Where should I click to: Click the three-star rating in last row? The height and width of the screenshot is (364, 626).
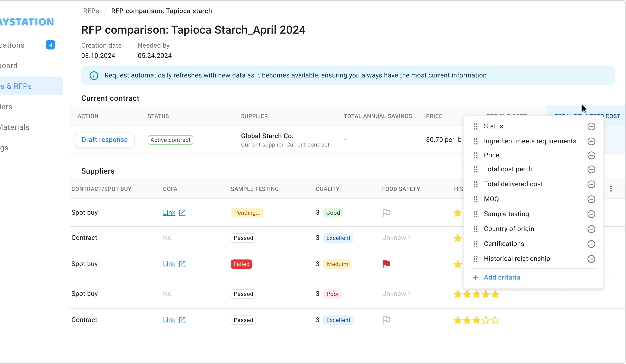click(x=476, y=320)
